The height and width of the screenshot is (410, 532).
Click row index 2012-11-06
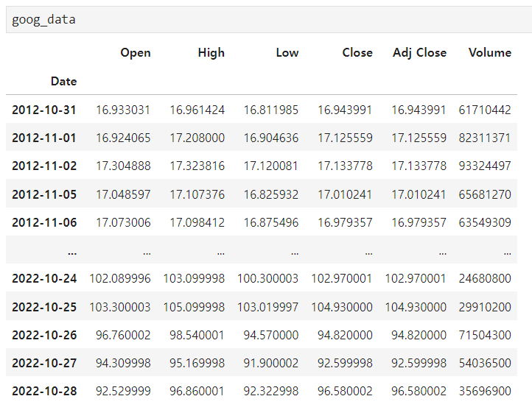coord(44,222)
